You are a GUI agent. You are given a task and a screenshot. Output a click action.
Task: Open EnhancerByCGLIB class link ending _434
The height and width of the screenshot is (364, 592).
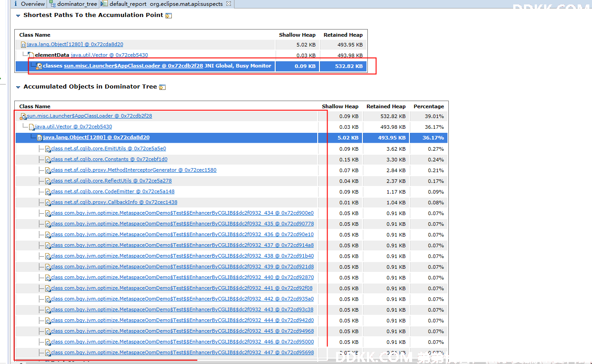[182, 213]
